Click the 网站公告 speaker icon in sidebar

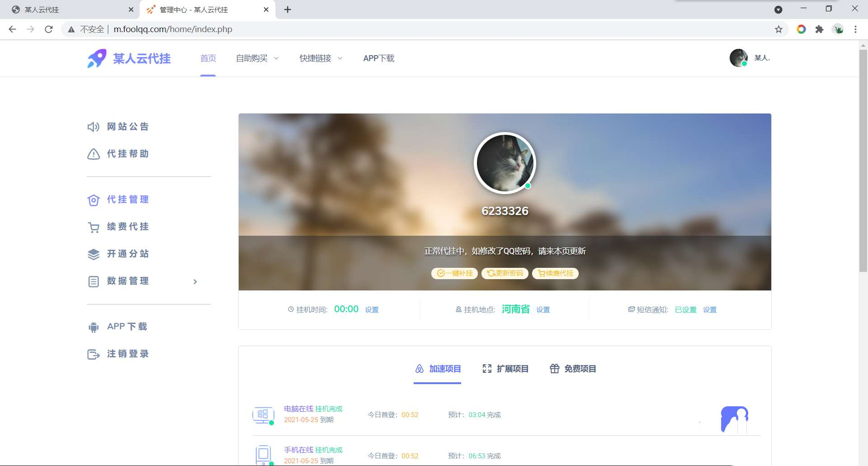(x=93, y=127)
